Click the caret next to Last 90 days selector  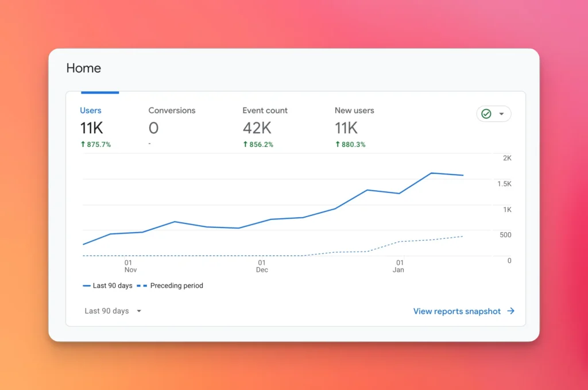click(139, 311)
